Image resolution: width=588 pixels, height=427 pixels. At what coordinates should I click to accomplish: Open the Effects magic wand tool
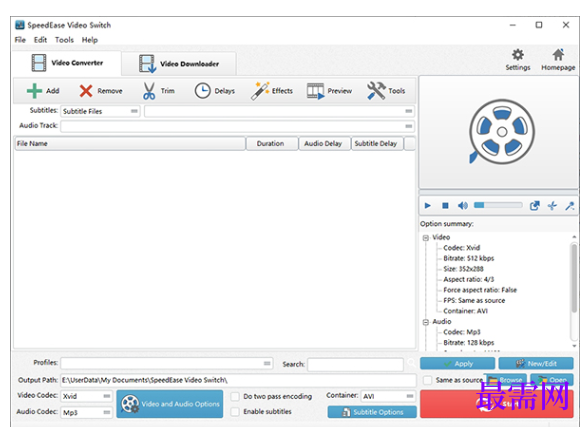[x=260, y=91]
